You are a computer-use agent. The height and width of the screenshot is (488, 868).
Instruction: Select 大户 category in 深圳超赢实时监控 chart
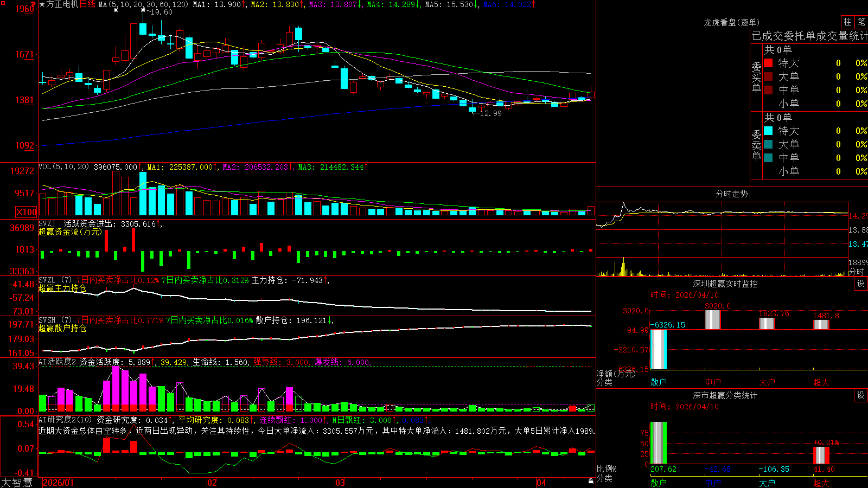pos(767,382)
